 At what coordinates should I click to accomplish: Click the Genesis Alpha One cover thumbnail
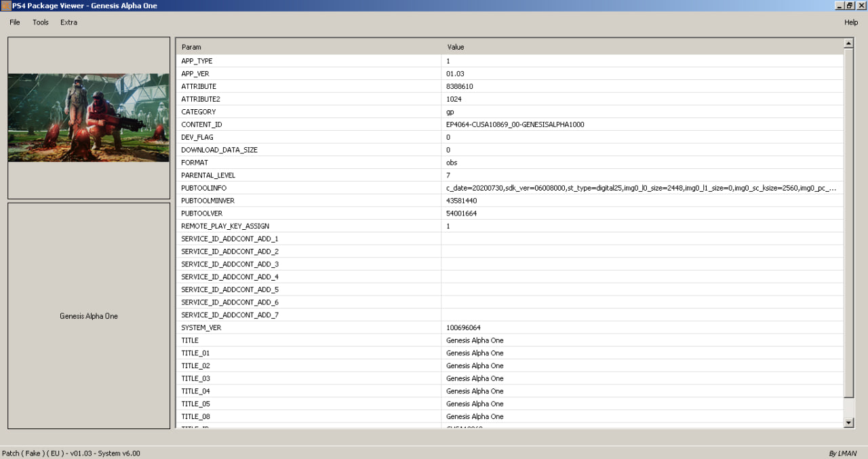(89, 117)
